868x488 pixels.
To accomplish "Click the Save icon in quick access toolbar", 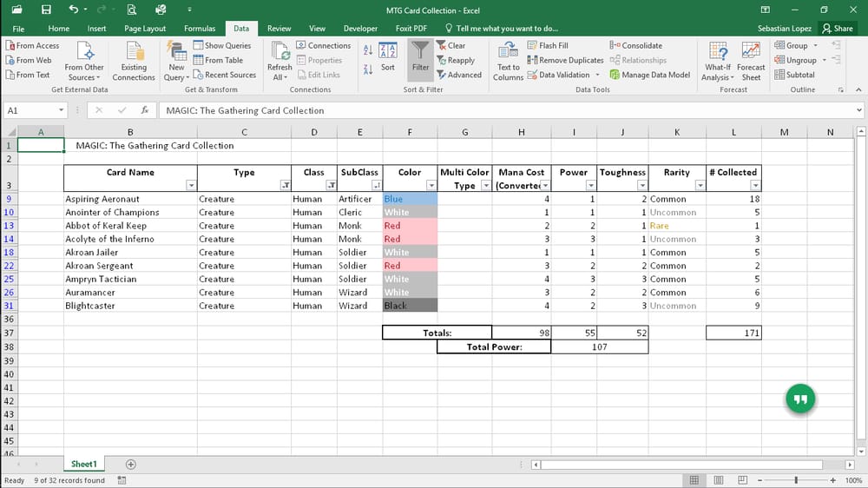I will [46, 10].
